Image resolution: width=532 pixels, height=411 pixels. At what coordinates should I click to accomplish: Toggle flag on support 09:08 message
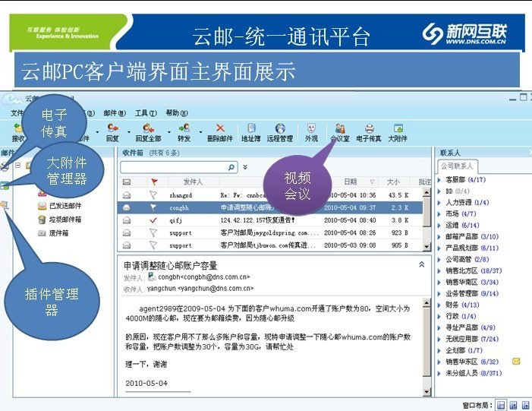click(x=153, y=245)
